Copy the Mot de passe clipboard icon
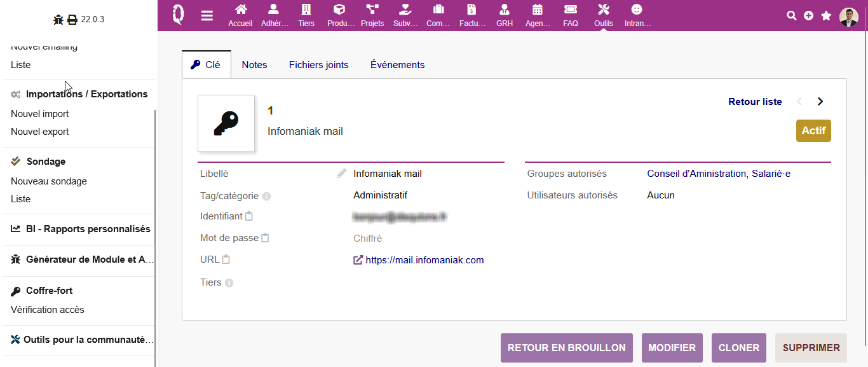The width and height of the screenshot is (868, 367). point(265,238)
